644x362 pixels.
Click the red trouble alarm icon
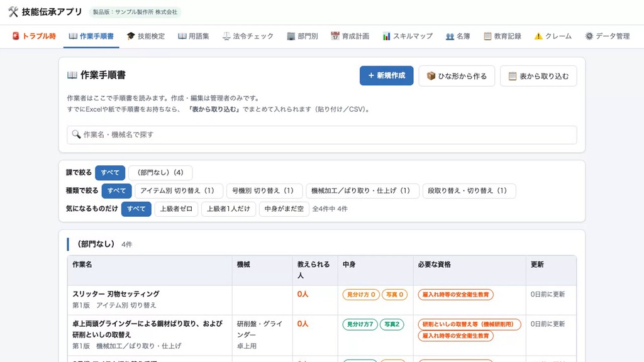(x=16, y=36)
